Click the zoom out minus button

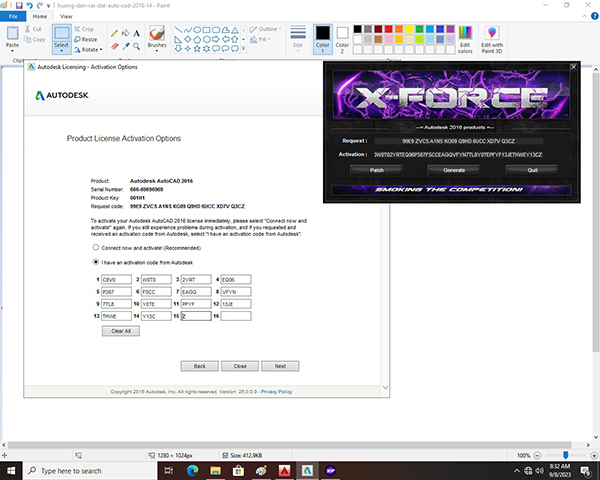point(537,456)
